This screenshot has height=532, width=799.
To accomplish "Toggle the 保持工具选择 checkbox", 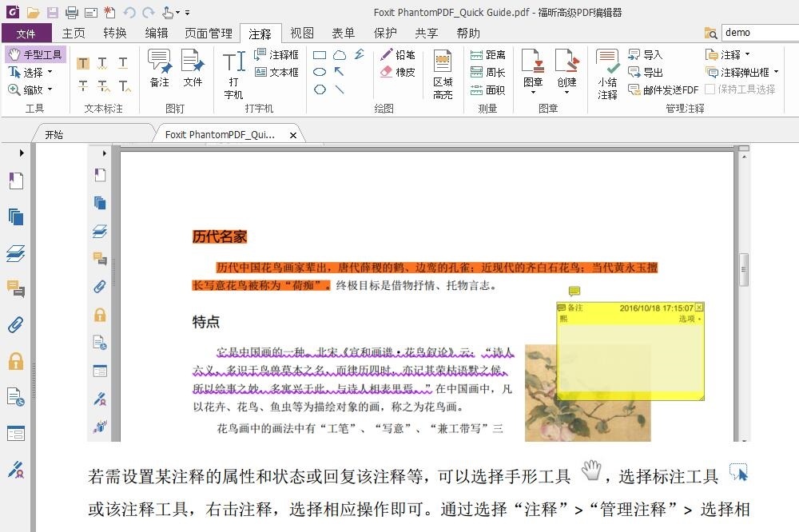I will [710, 89].
